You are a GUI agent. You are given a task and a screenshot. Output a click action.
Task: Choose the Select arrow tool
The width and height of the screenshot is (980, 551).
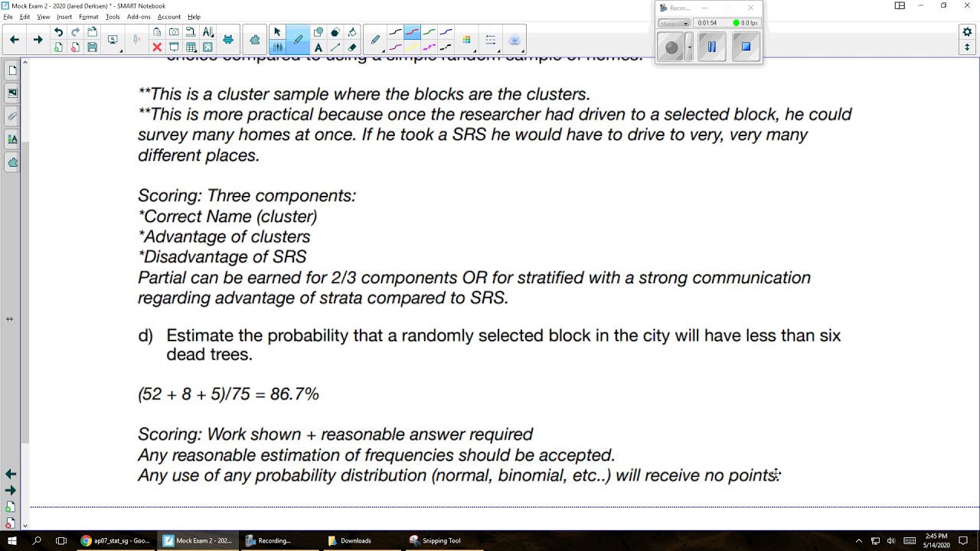pyautogui.click(x=277, y=32)
